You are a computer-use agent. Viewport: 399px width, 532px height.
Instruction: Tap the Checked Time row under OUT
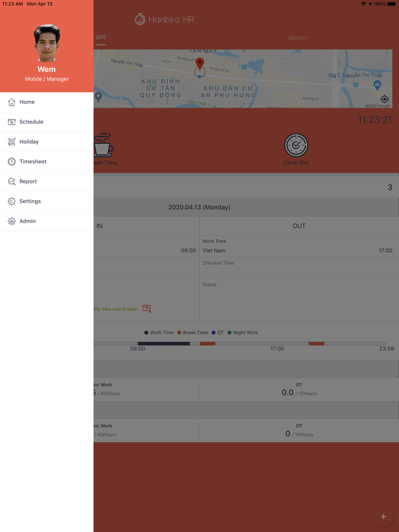tap(299, 268)
